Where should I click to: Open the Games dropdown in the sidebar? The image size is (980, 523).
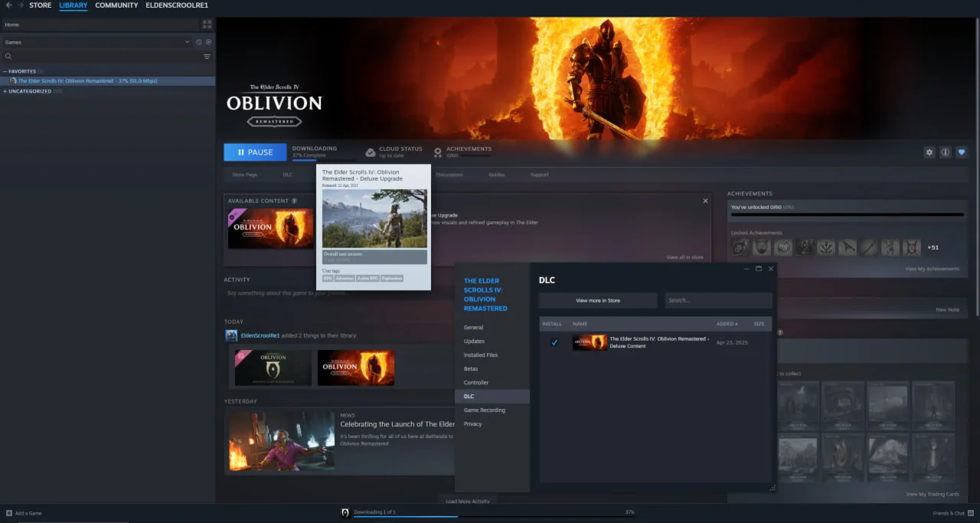[x=187, y=42]
